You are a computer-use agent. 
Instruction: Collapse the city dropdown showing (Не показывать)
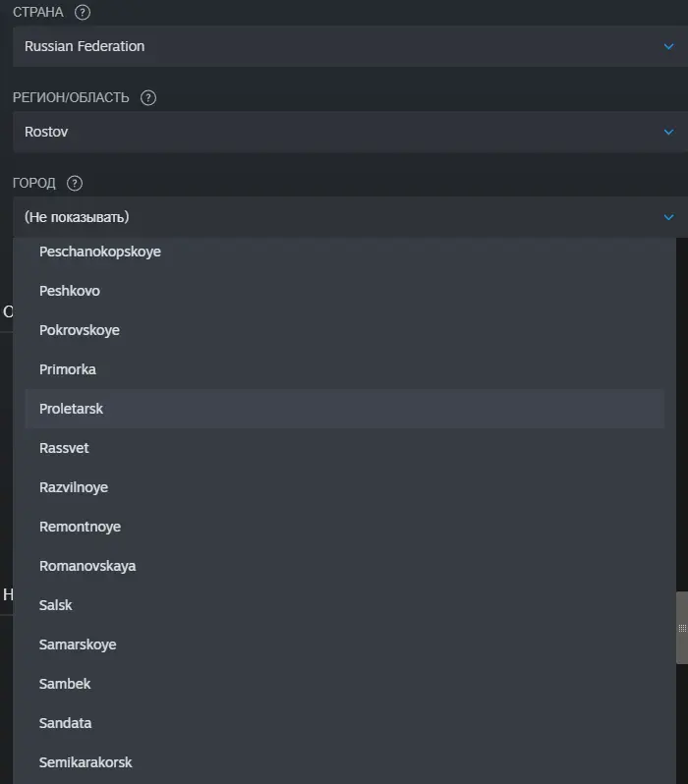pyautogui.click(x=350, y=217)
